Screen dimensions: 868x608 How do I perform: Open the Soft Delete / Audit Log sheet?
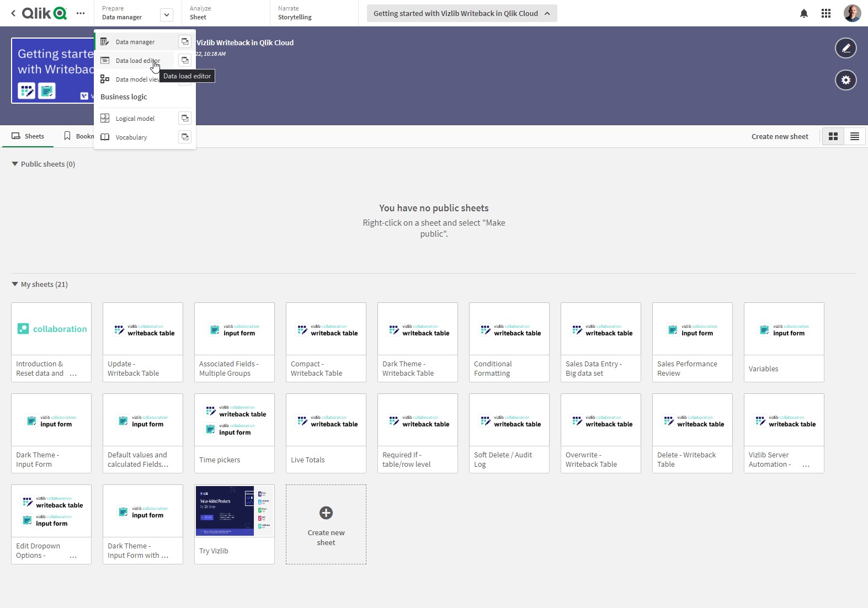pyautogui.click(x=509, y=433)
